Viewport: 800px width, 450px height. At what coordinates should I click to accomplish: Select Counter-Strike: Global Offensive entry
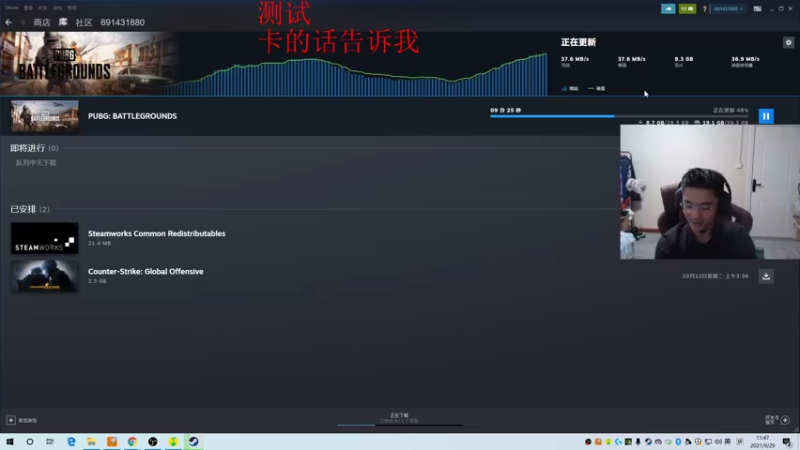145,271
